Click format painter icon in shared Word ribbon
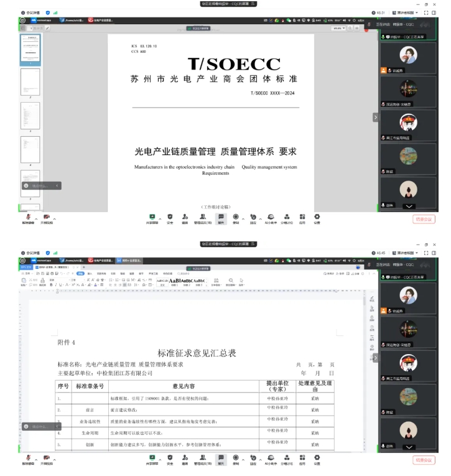The width and height of the screenshot is (451, 476). [x=42, y=281]
